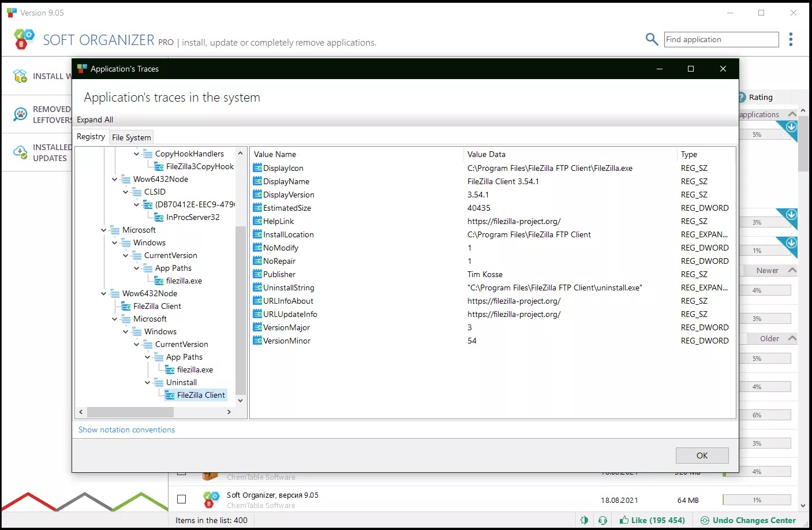Toggle the dark theme contrast icon
812x530 pixels.
click(584, 520)
